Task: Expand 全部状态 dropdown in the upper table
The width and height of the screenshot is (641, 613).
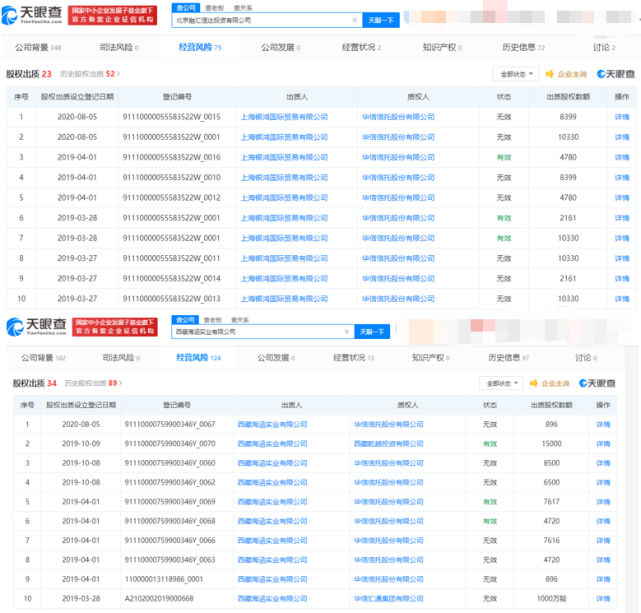Action: (x=516, y=74)
